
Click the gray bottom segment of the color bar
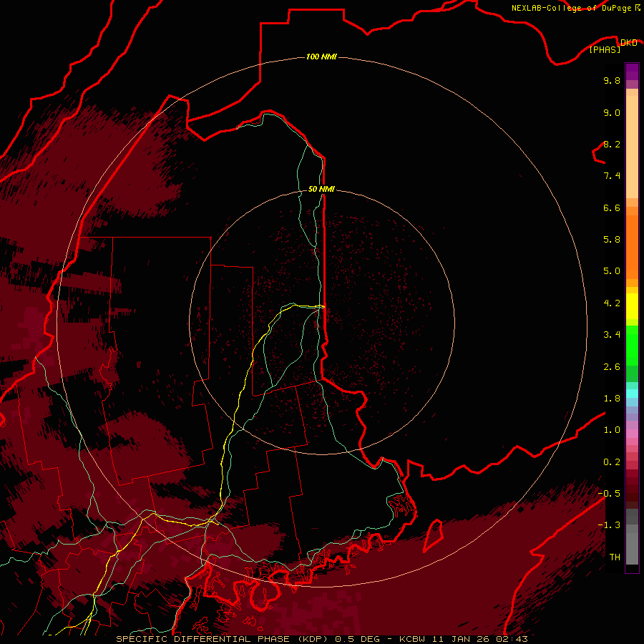tap(632, 548)
